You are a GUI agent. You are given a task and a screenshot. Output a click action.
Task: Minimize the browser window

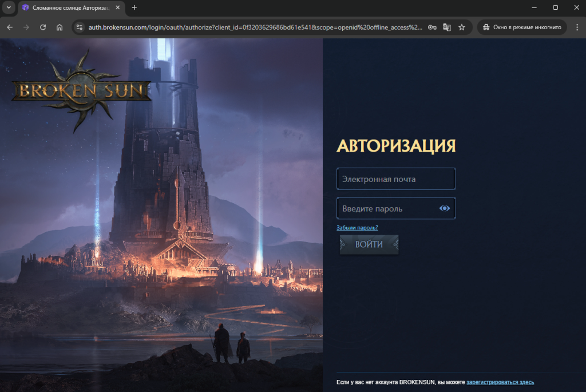534,7
